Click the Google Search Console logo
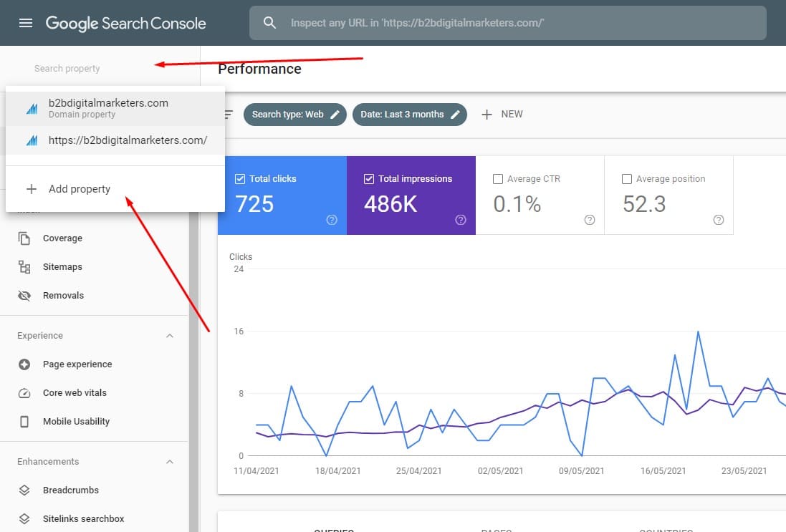 coord(126,23)
